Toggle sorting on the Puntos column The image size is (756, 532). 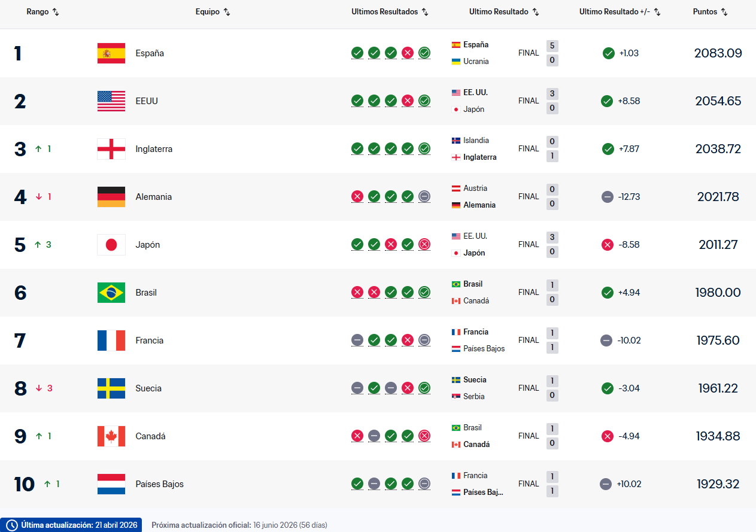pyautogui.click(x=725, y=11)
